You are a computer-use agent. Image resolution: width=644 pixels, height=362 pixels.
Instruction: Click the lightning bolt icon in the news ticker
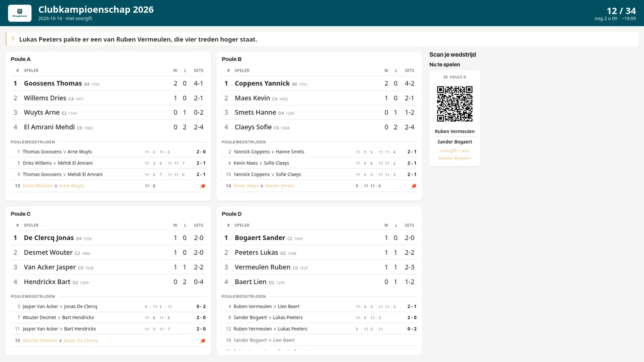[x=13, y=39]
